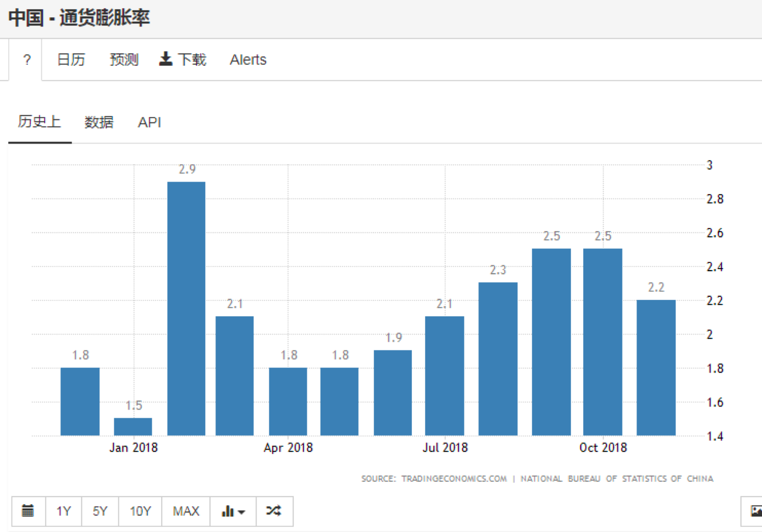This screenshot has height=532, width=762.
Task: Click the TRADINGECONOMICS.COM source text
Action: coord(454,479)
